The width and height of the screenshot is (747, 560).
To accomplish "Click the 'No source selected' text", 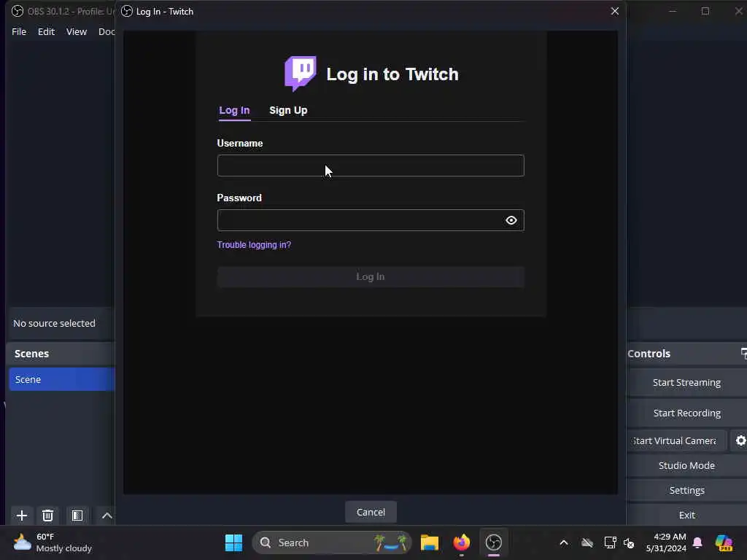I will pyautogui.click(x=54, y=323).
